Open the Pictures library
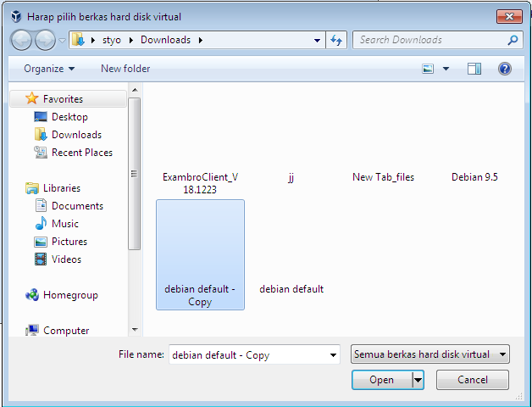The height and width of the screenshot is (407, 532). coord(69,242)
